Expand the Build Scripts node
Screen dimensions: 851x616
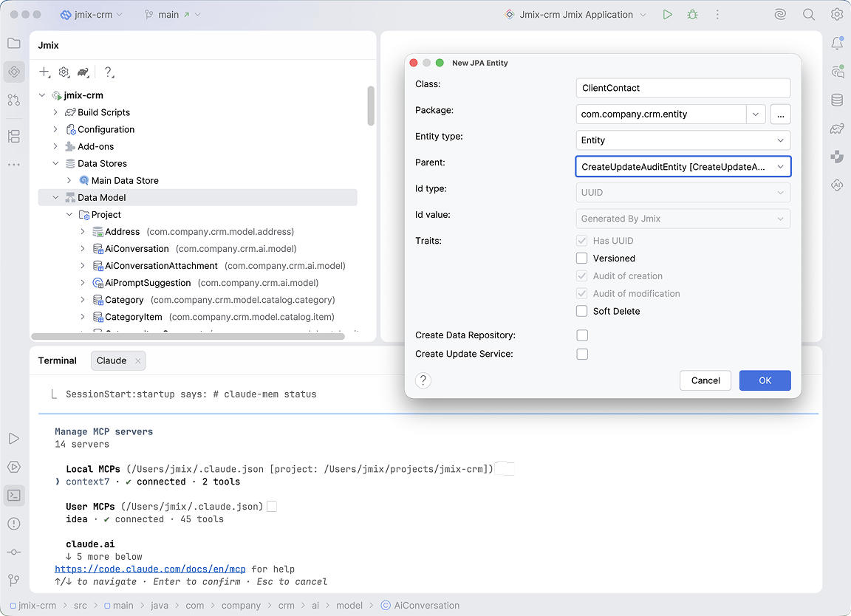55,112
